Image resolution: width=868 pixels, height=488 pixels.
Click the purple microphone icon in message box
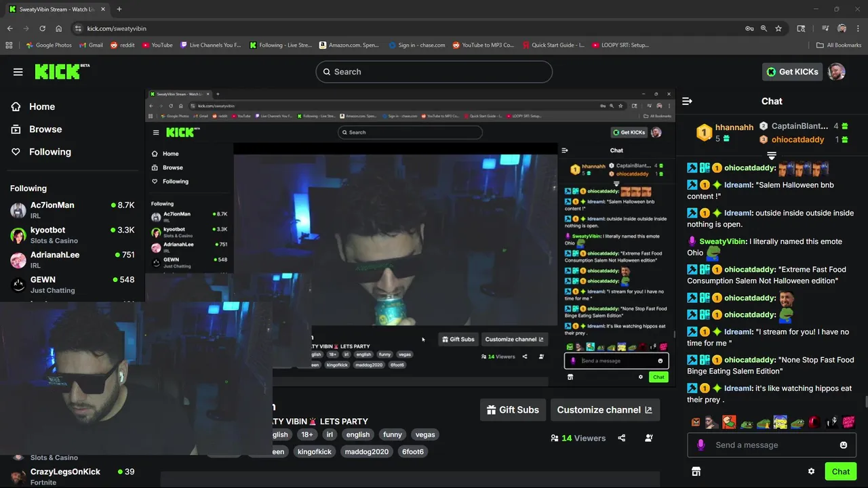pos(701,445)
